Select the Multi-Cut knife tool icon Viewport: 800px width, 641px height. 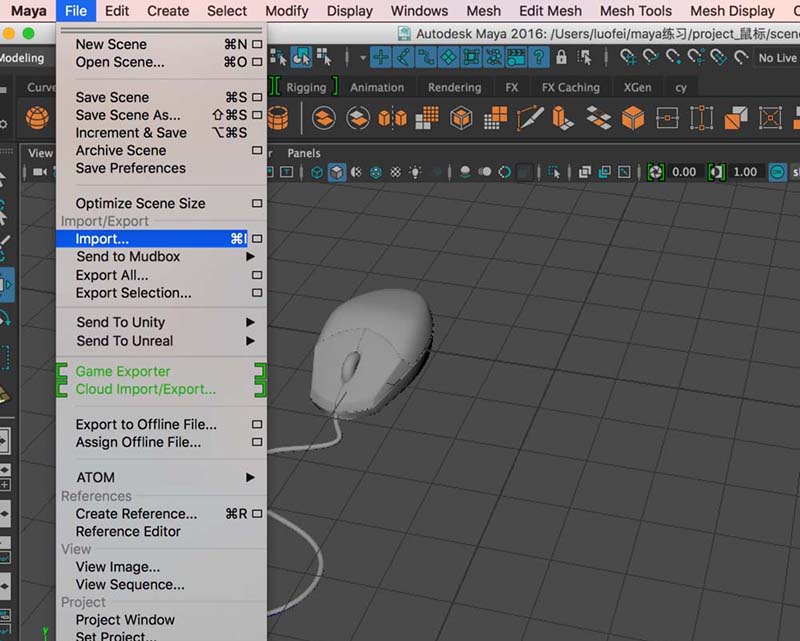[530, 119]
